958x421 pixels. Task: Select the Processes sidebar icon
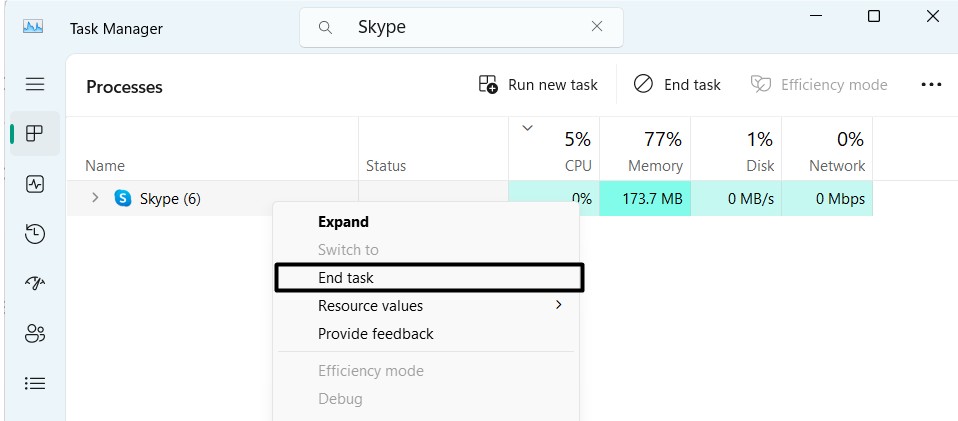click(x=35, y=134)
